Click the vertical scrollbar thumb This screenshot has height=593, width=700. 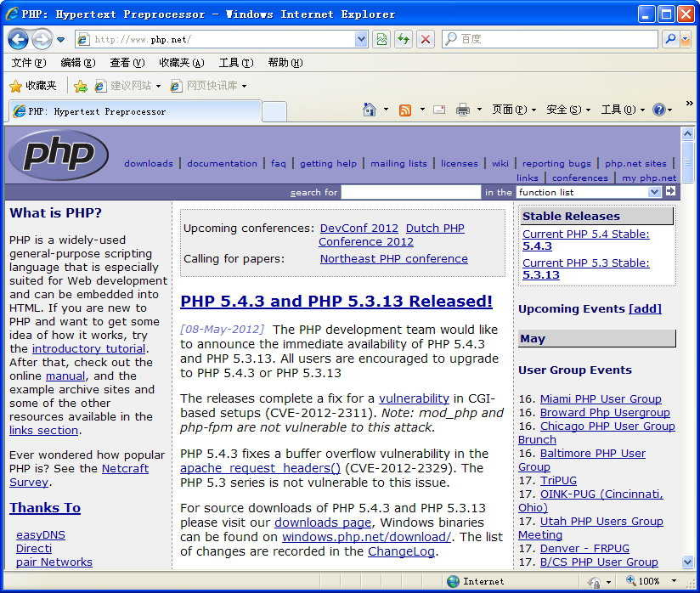pyautogui.click(x=687, y=162)
